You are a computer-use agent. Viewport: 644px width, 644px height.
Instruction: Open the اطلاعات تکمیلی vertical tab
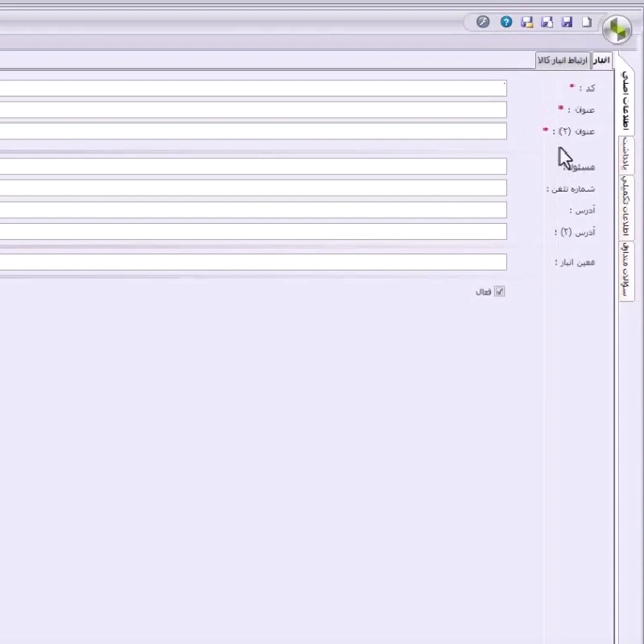[x=625, y=207]
